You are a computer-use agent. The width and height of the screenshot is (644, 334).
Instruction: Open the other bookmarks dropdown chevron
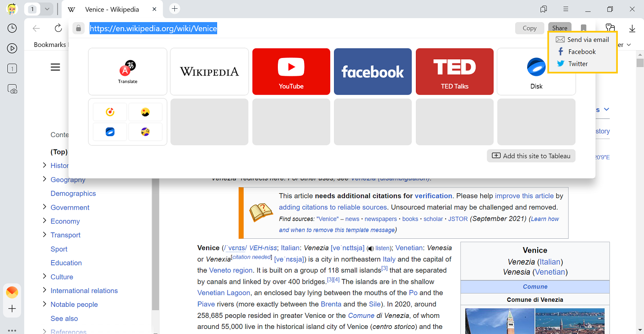tap(629, 45)
